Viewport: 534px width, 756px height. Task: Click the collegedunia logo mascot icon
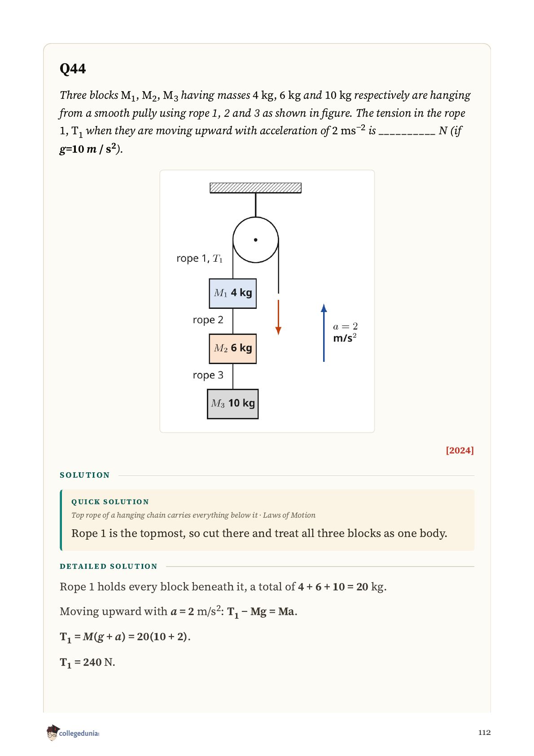[x=52, y=732]
